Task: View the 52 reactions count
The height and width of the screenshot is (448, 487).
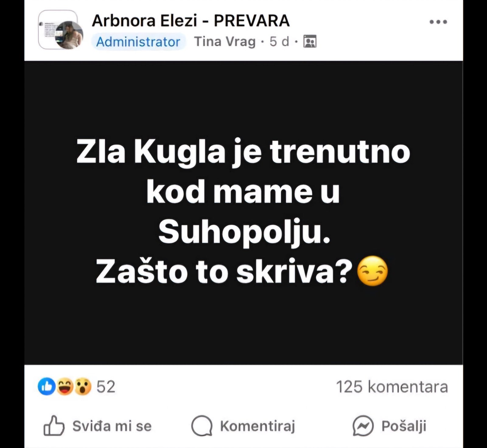Action: tap(106, 387)
